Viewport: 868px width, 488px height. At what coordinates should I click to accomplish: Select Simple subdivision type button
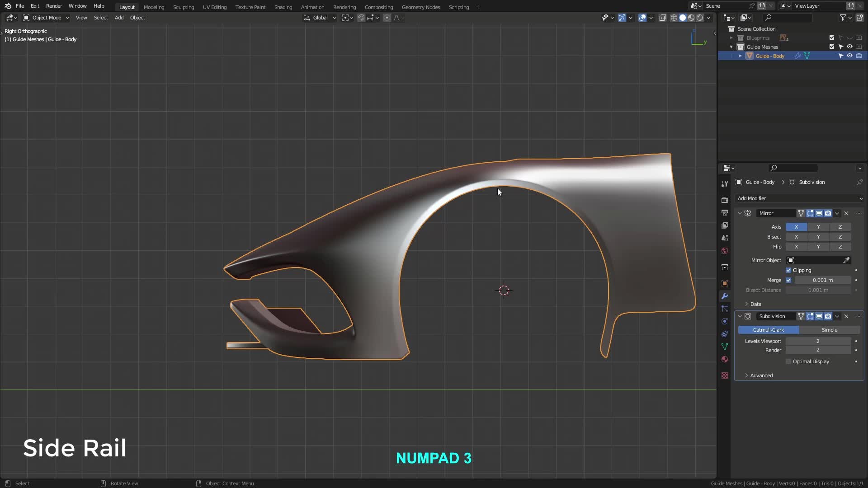[830, 330]
